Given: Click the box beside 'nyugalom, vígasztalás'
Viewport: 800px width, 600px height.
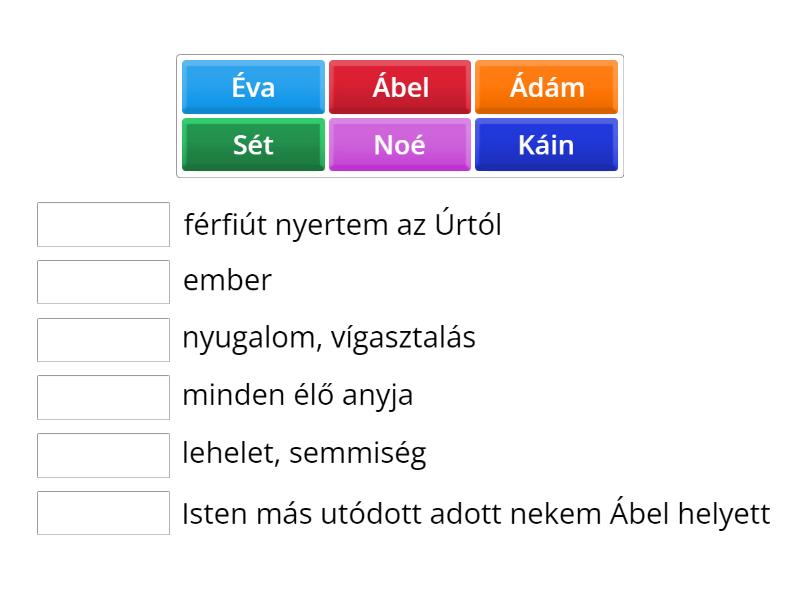Looking at the screenshot, I should tap(103, 339).
